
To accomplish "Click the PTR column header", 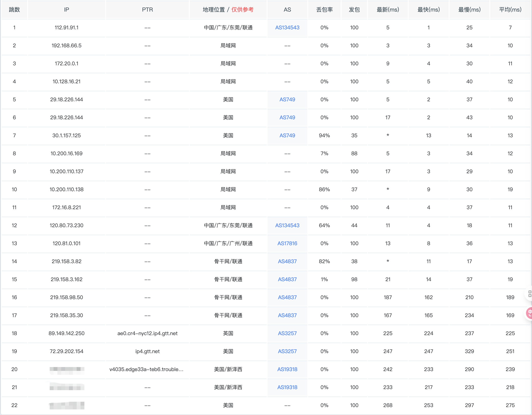I will pyautogui.click(x=147, y=10).
